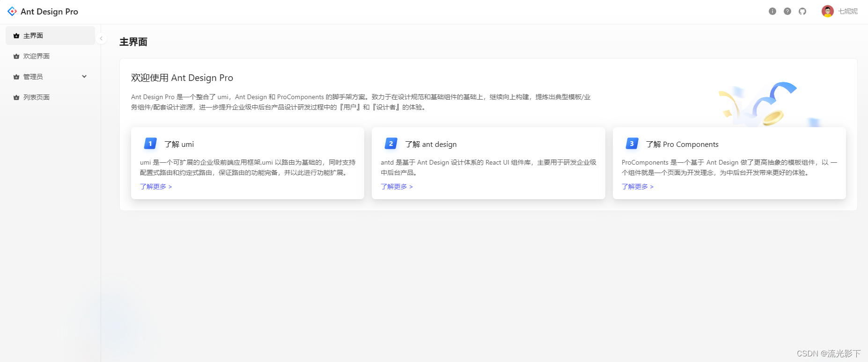The width and height of the screenshot is (868, 362).
Task: Click the crown icon beside 欢迎界面
Action: click(x=16, y=56)
